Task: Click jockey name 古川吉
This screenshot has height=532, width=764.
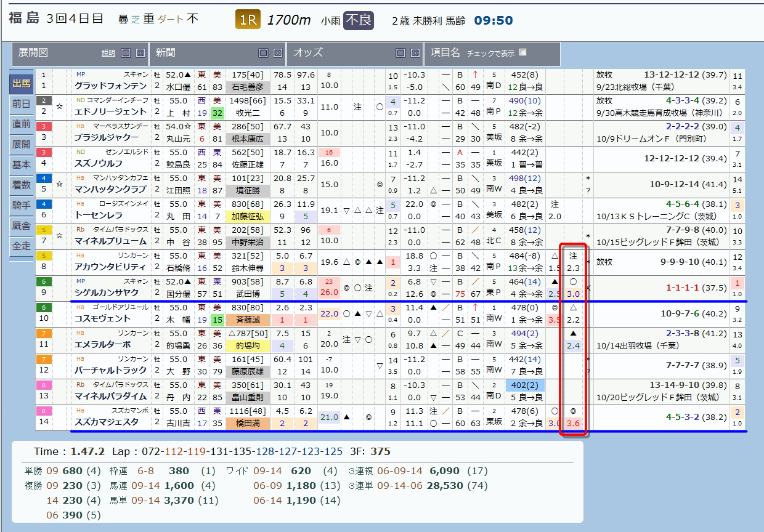Action: (179, 423)
